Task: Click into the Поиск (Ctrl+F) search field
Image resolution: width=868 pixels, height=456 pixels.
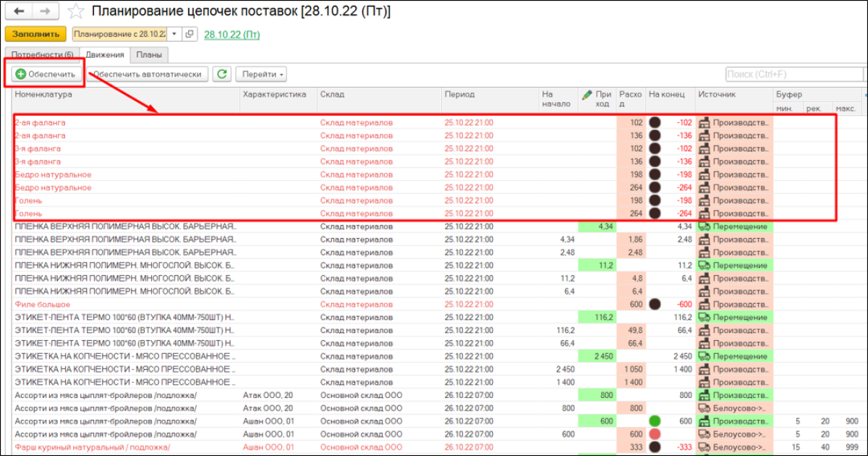Action: (x=793, y=75)
